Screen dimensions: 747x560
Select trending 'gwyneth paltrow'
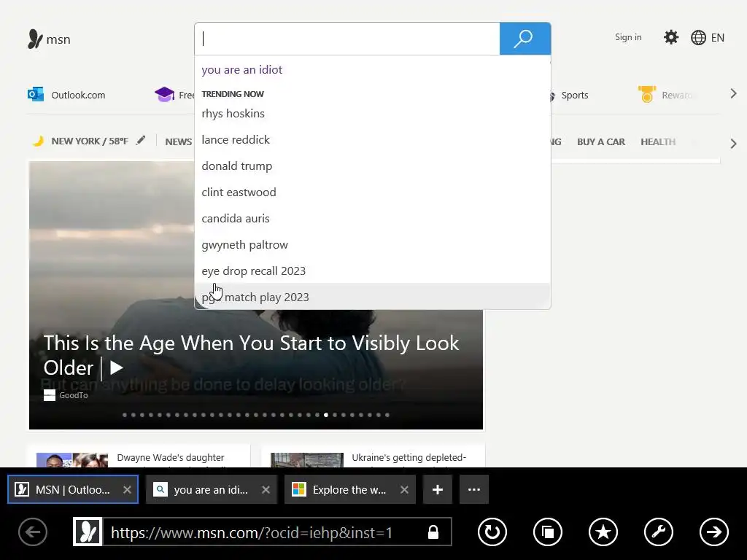(373, 244)
